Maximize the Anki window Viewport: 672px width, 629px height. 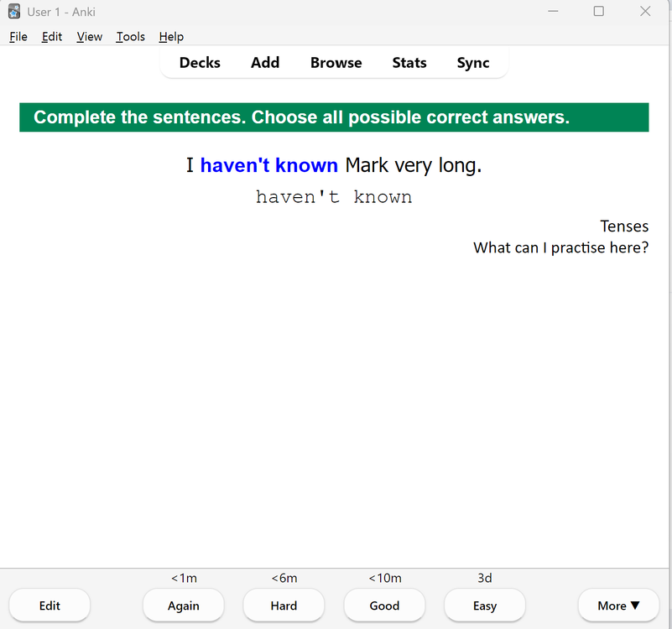point(599,11)
